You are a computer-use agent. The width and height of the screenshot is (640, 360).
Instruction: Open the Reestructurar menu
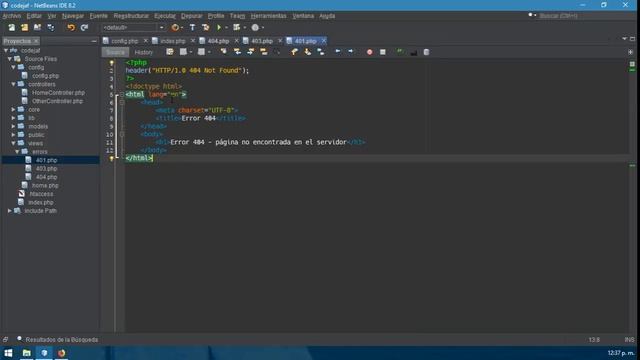pyautogui.click(x=131, y=16)
